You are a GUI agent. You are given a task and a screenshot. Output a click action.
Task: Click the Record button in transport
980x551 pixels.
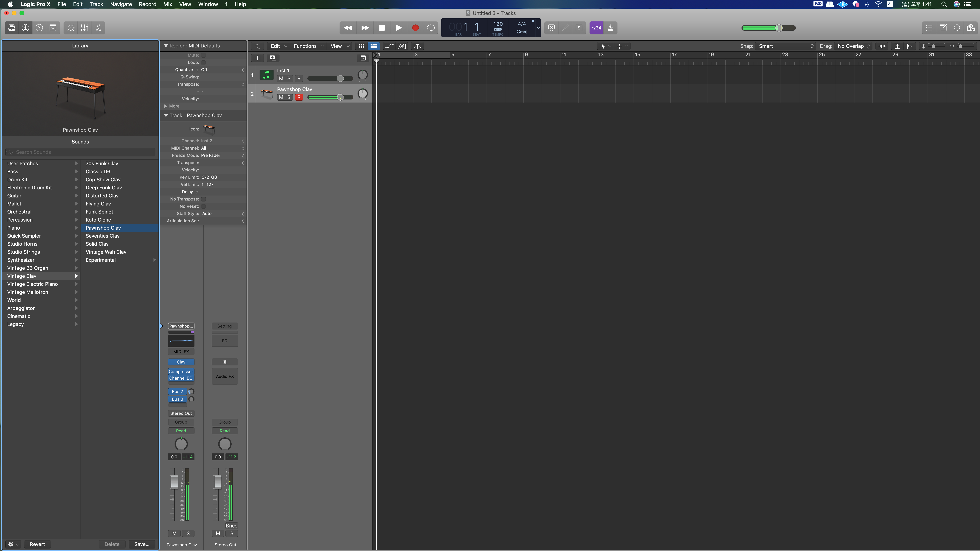point(415,28)
